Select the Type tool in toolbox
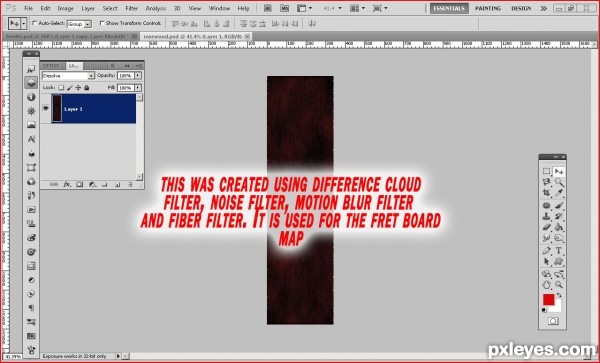The image size is (600, 363). tap(558, 251)
